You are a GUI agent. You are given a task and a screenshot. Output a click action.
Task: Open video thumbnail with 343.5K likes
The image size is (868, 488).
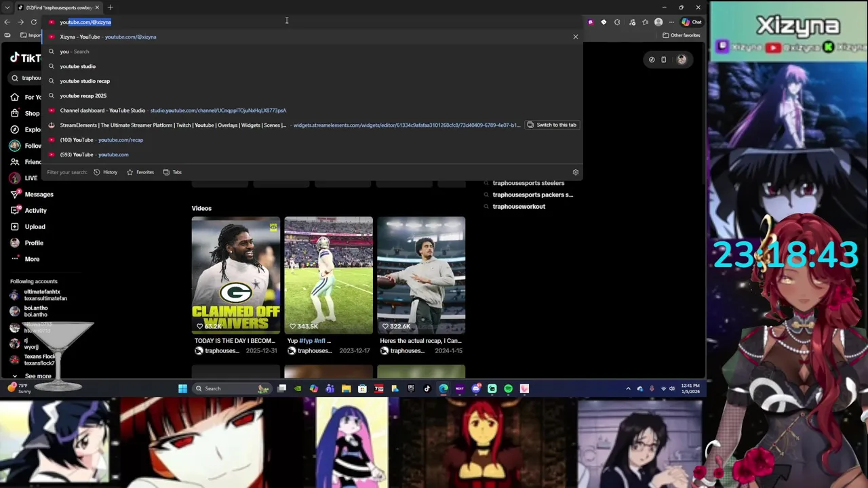point(328,276)
